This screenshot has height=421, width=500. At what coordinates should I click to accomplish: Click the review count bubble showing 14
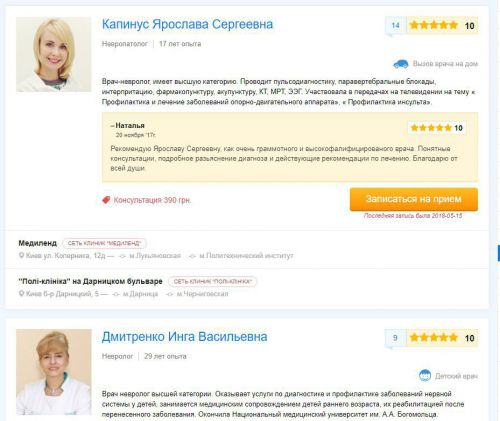(x=396, y=26)
